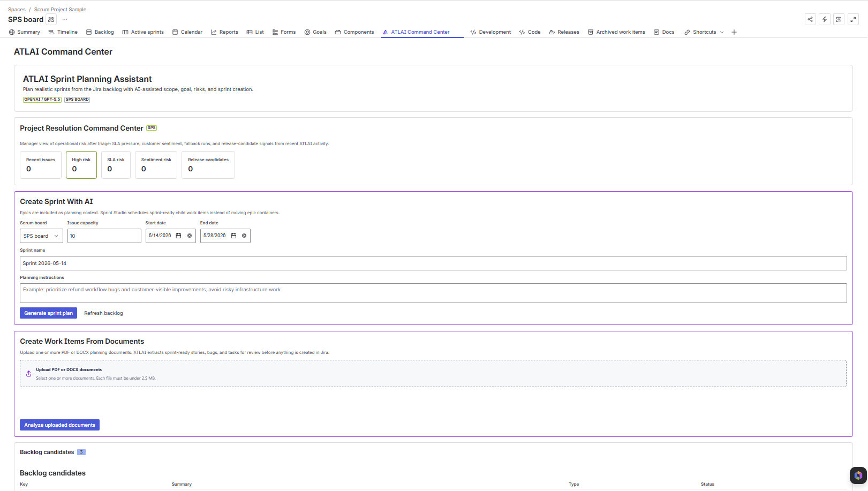Switch to the Calendar tab
Screen dimensions: 868x491
[x=187, y=32]
